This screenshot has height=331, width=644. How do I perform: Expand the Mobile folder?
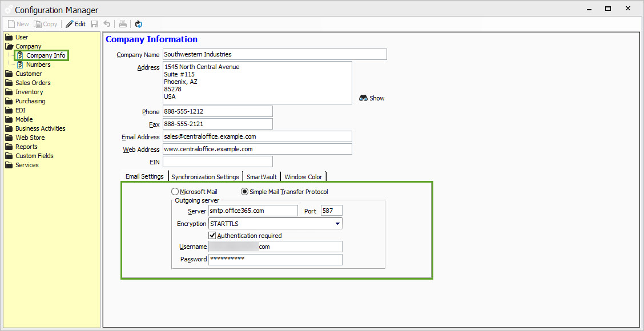[19, 119]
